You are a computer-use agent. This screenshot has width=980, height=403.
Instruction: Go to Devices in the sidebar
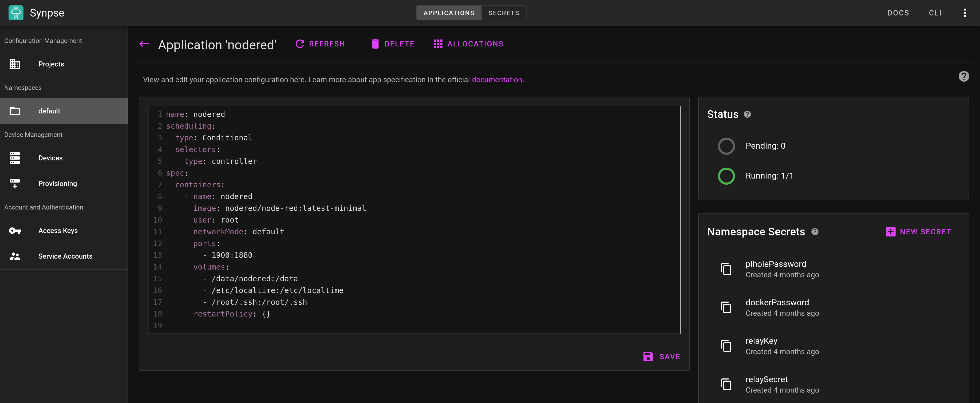click(x=50, y=158)
